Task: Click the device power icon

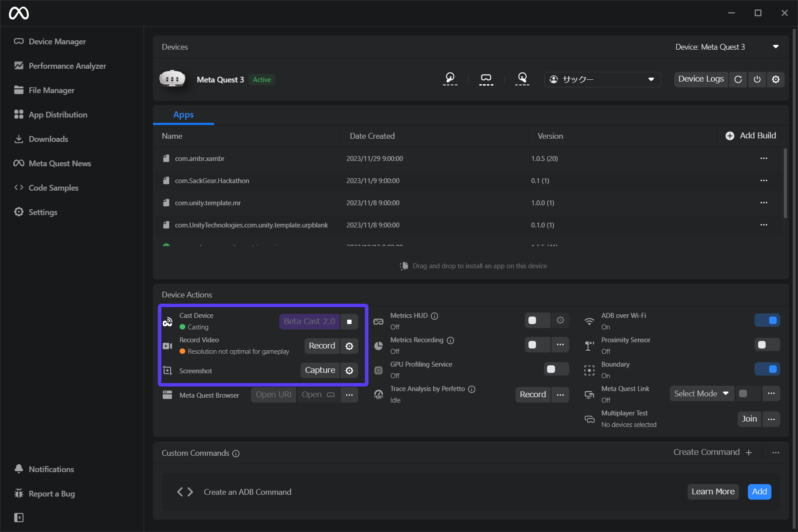Action: click(x=757, y=79)
